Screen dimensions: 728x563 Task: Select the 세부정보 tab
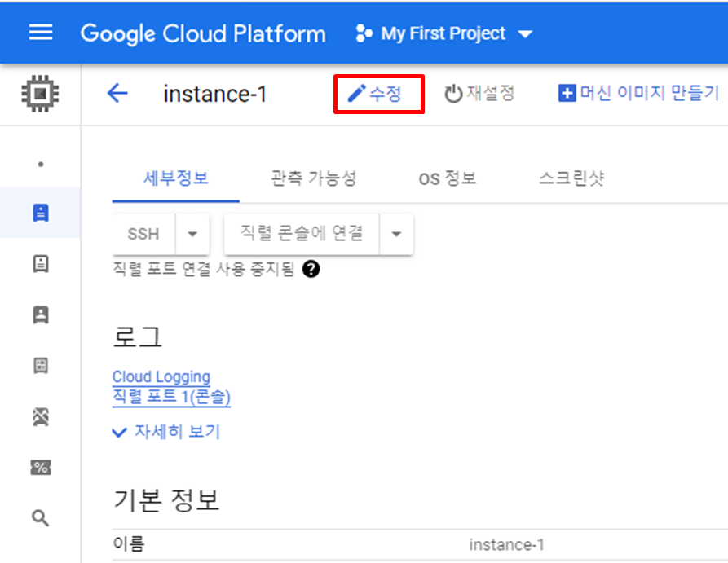coord(175,178)
